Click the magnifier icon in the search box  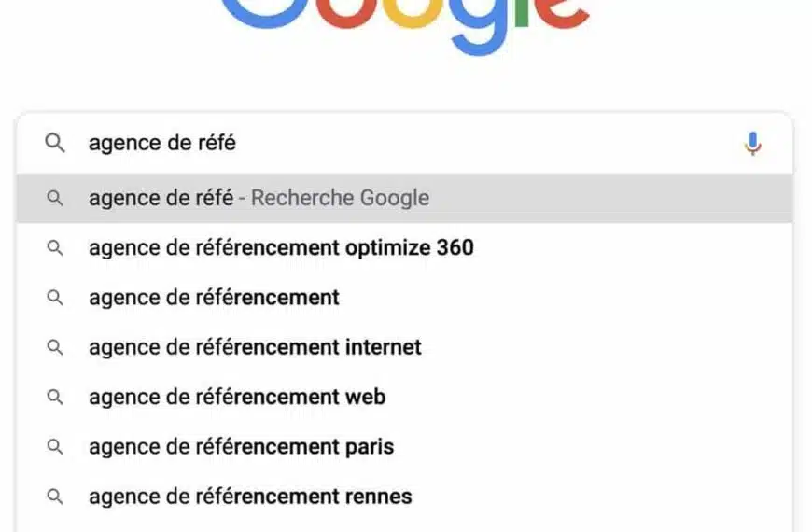pyautogui.click(x=56, y=143)
